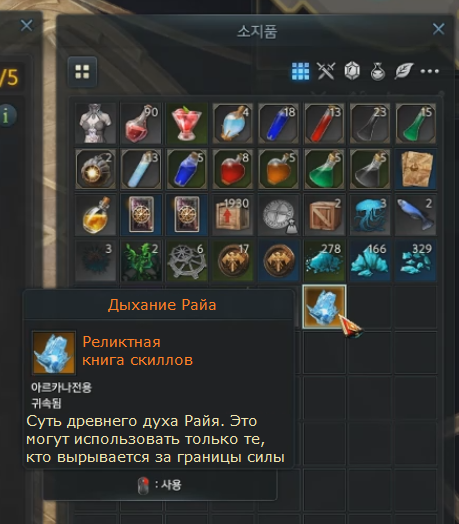This screenshot has height=524, width=459.
Task: Click the red potion stack of 90
Action: [141, 123]
